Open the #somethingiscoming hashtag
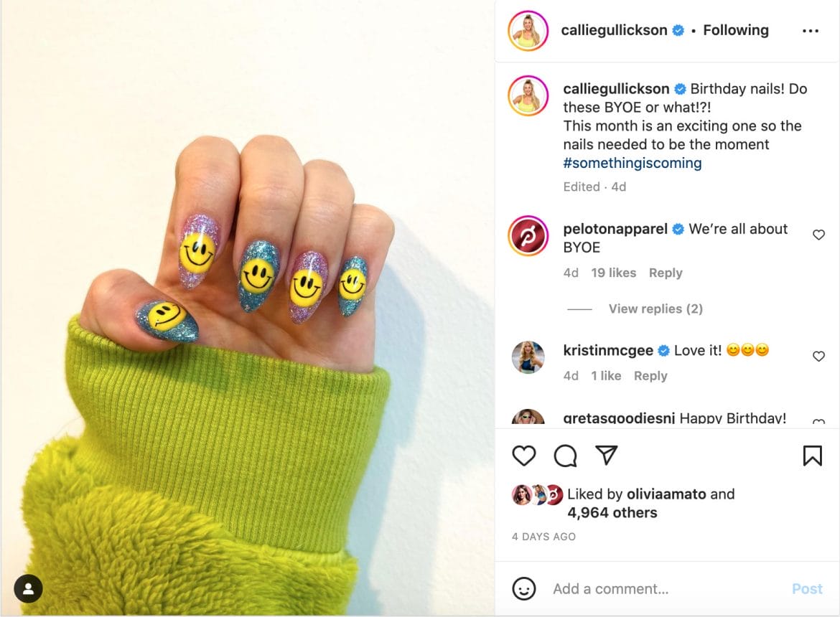This screenshot has width=840, height=617. (x=632, y=163)
